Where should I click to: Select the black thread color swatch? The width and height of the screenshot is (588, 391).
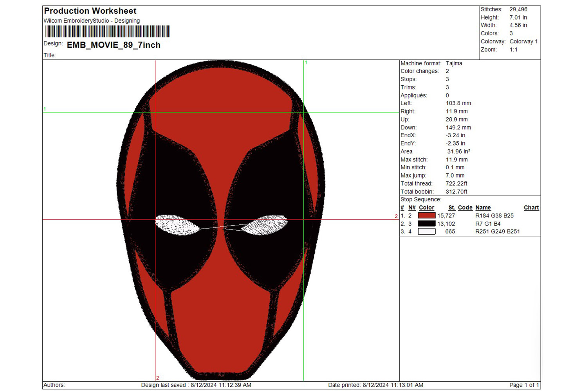pyautogui.click(x=427, y=224)
